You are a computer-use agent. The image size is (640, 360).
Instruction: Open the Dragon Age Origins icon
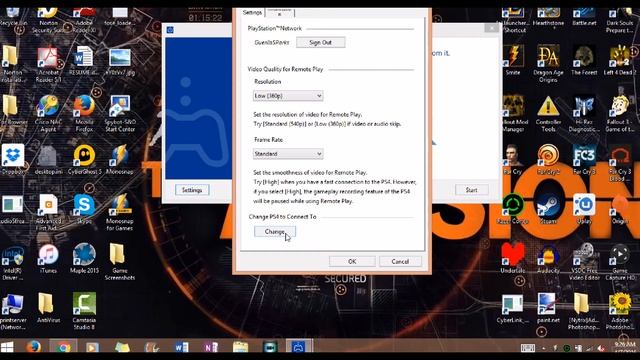pos(548,63)
